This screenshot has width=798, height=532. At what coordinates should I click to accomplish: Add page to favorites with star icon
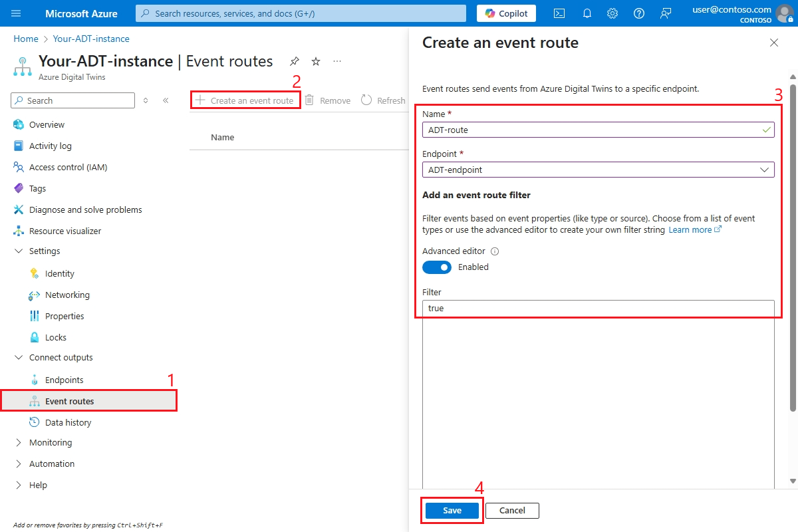point(316,61)
